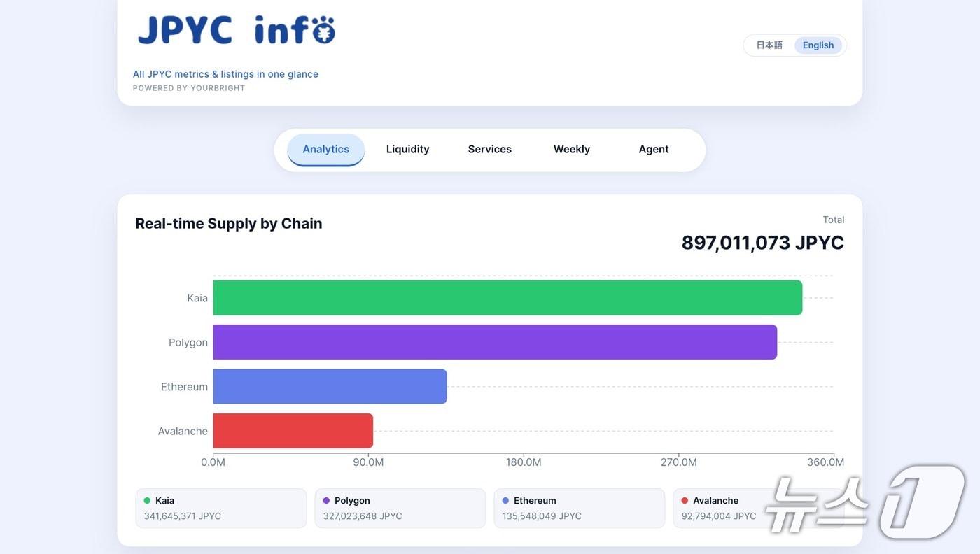This screenshot has width=980, height=554.
Task: Open the Analytics tab
Action: click(x=326, y=150)
